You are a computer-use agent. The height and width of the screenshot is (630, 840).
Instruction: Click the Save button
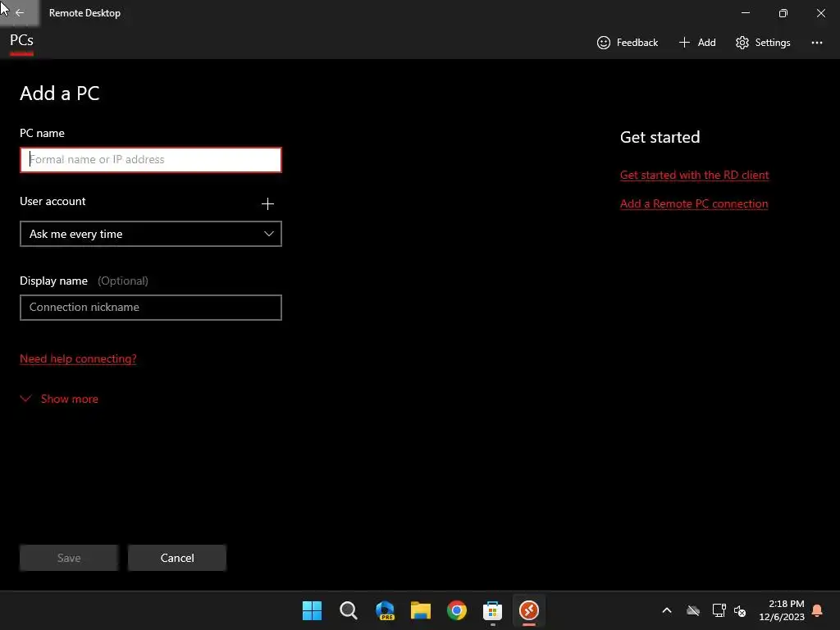pos(69,558)
